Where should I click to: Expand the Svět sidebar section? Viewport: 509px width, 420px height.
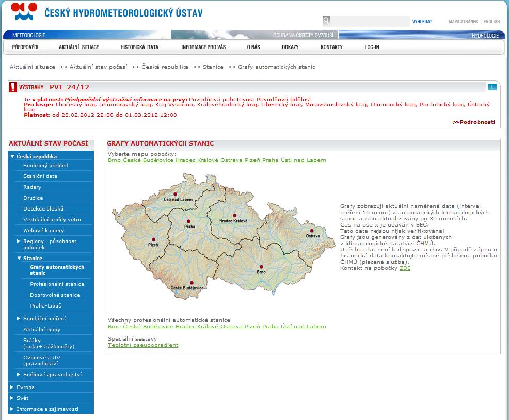tap(12, 398)
